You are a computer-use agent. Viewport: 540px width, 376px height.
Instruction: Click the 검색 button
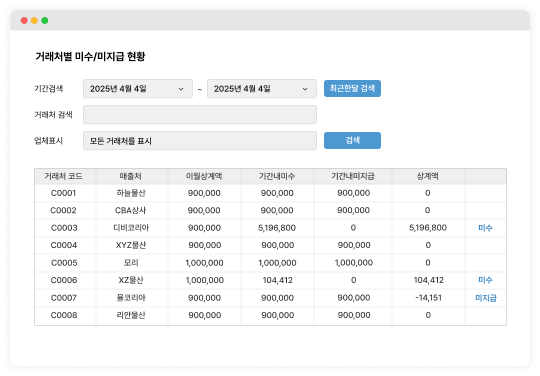coord(352,140)
